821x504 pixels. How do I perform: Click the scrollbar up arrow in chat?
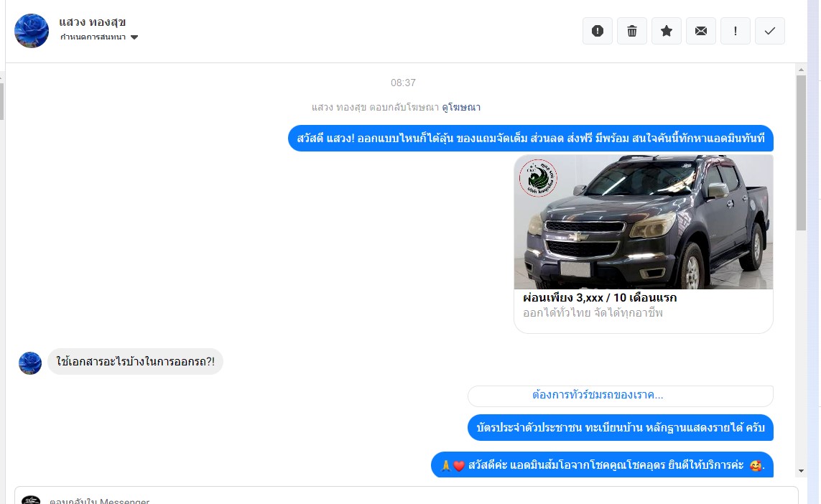click(x=801, y=70)
